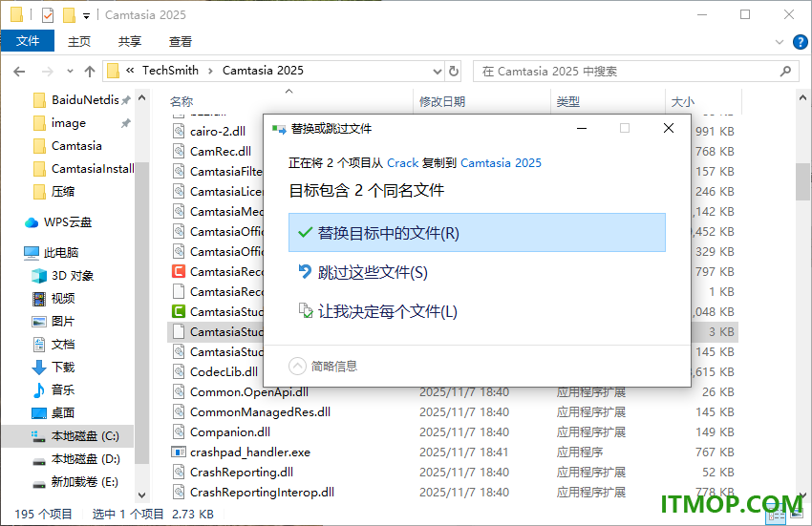
Task: Click the properties checkmark icon in title bar
Action: click(x=48, y=15)
